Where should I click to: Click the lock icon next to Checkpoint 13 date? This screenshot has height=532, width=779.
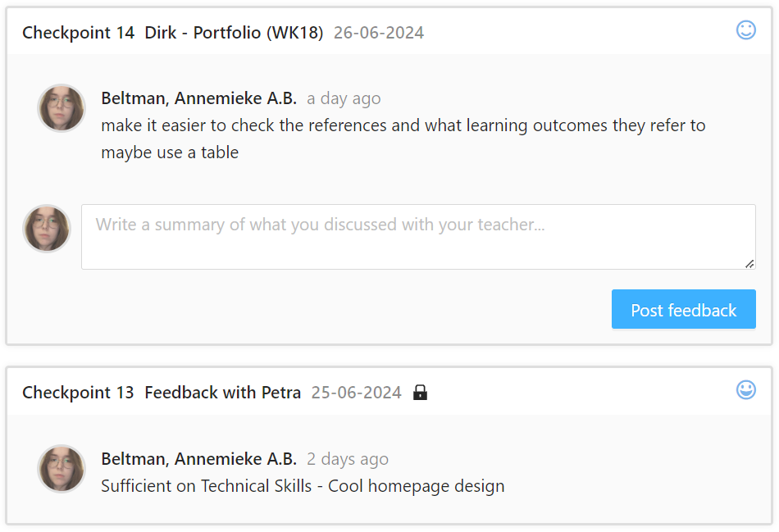pyautogui.click(x=420, y=393)
